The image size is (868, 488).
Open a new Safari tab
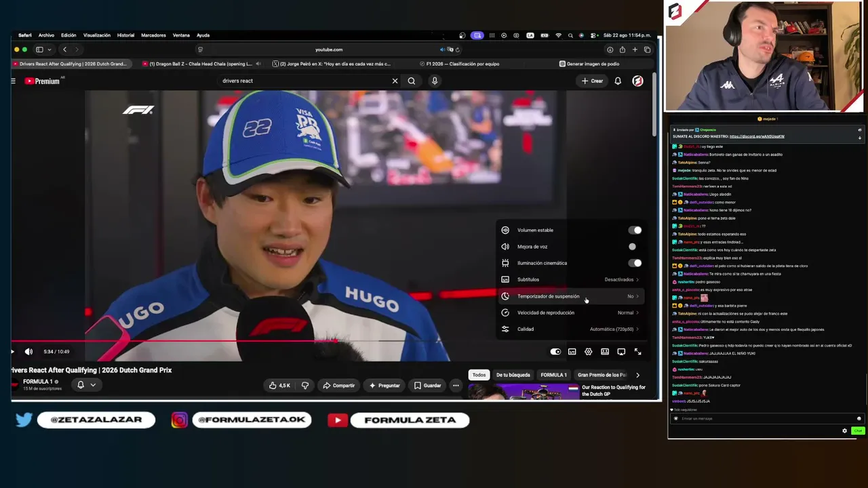coord(635,49)
